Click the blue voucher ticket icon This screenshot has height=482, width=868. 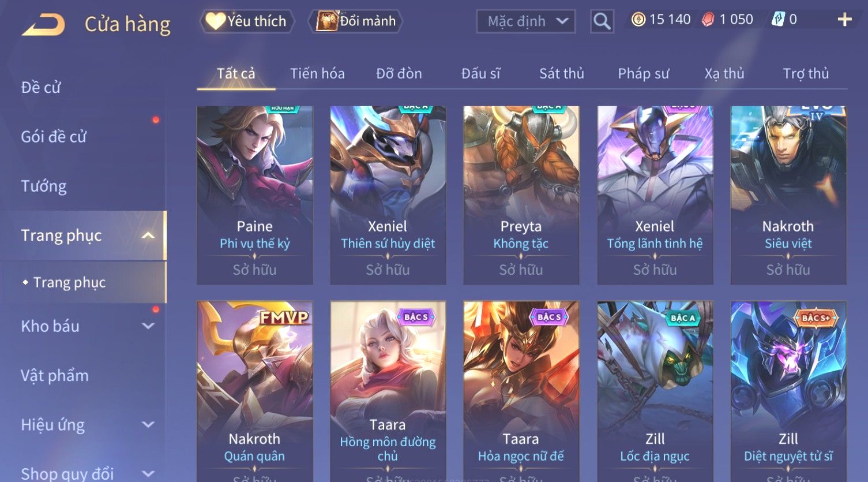pyautogui.click(x=778, y=20)
